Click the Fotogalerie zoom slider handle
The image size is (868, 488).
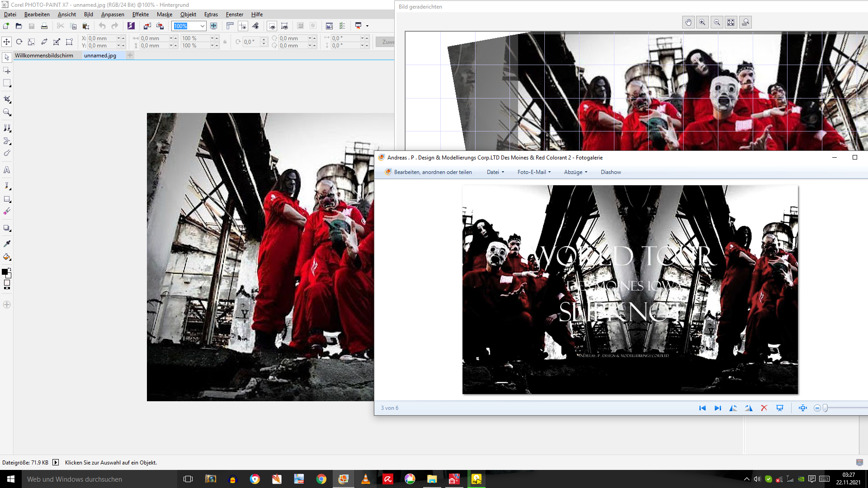tap(825, 408)
